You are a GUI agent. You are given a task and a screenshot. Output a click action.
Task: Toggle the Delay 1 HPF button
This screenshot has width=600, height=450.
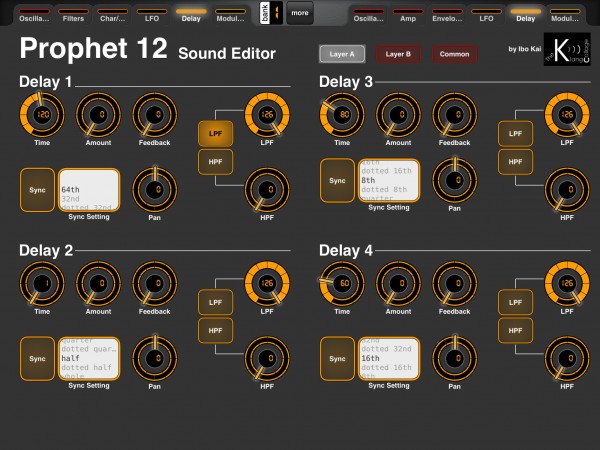pos(215,162)
